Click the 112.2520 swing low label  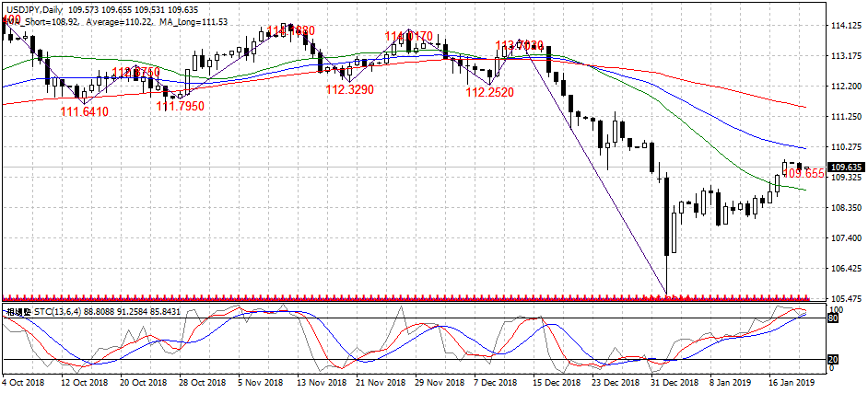click(x=489, y=92)
